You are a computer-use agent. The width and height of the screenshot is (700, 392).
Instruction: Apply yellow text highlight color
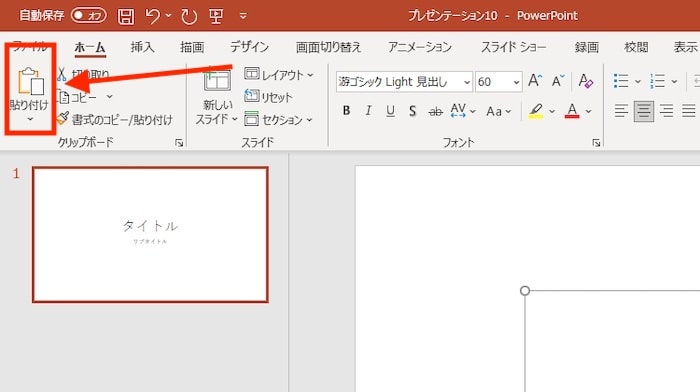[x=536, y=111]
